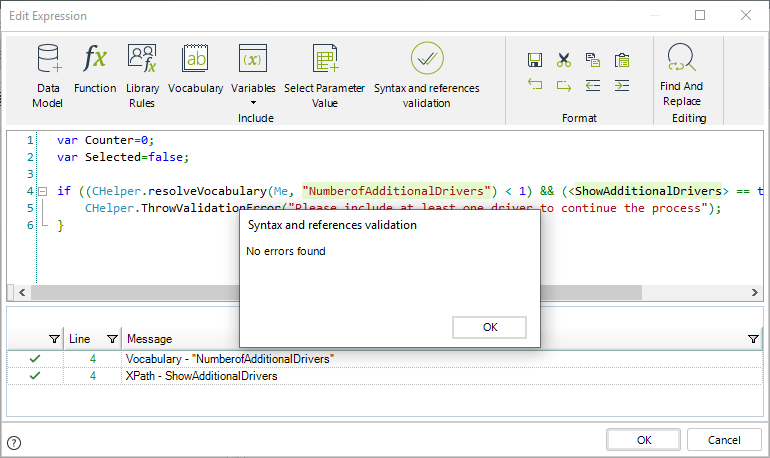770x458 pixels.
Task: Click line 2 'var Selected=false;'
Action: 123,157
